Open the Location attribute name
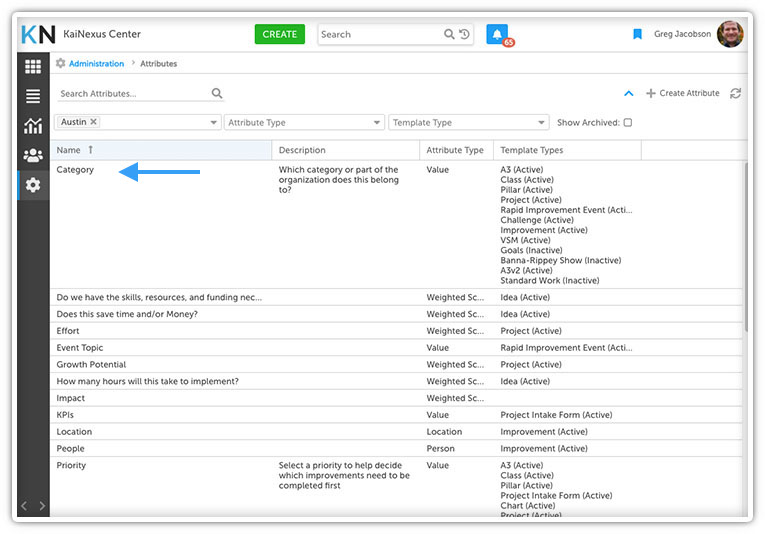 click(74, 432)
